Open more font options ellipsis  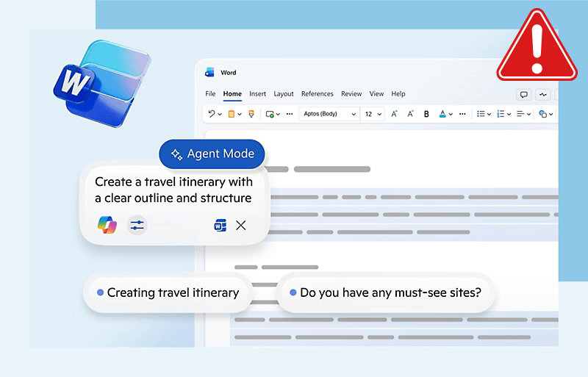coord(462,114)
